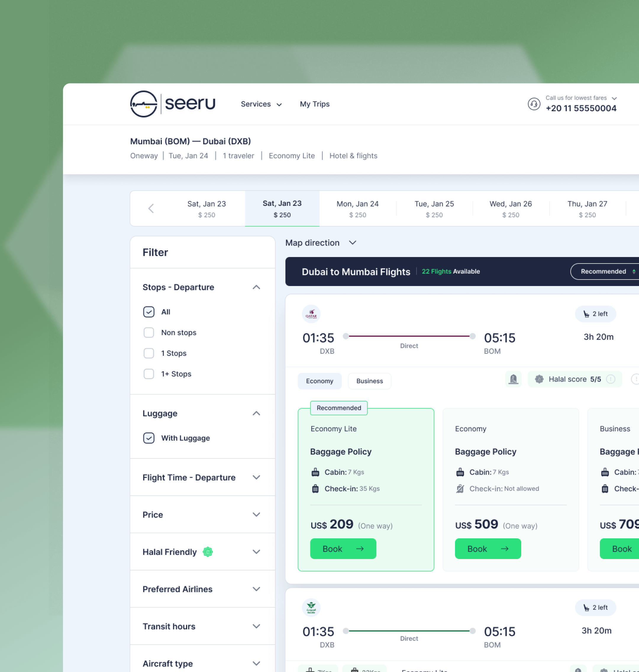Select the Wed, Jan 26 date tab
Image resolution: width=639 pixels, height=672 pixels.
click(x=511, y=209)
